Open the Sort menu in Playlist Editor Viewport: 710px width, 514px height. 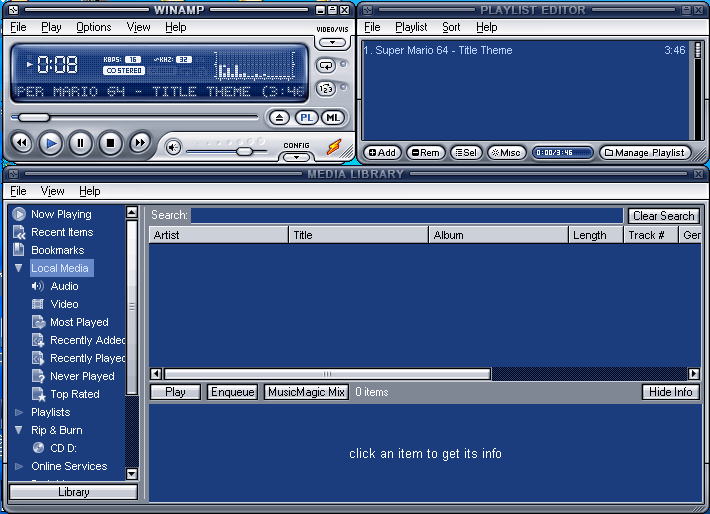pos(451,27)
